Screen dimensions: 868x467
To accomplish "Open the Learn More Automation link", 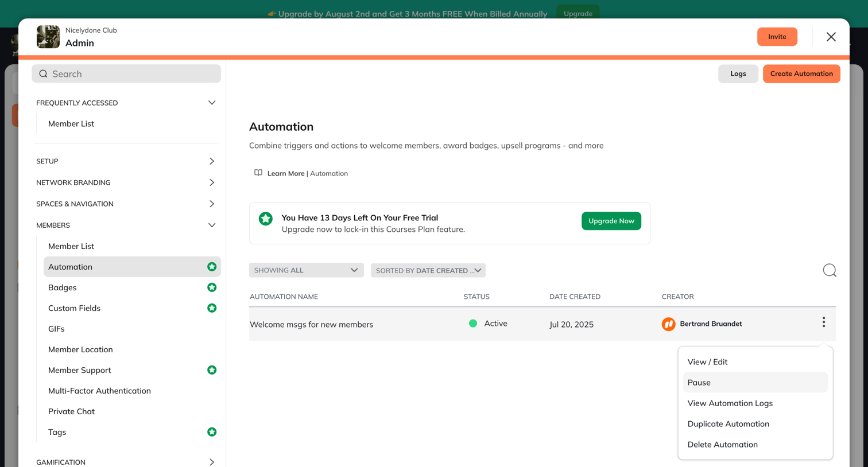I will click(x=308, y=173).
